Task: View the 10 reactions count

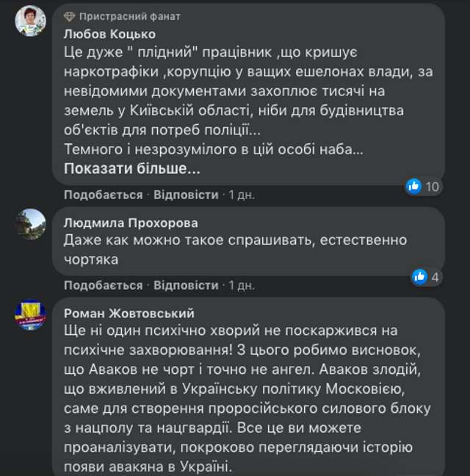Action: pos(432,187)
